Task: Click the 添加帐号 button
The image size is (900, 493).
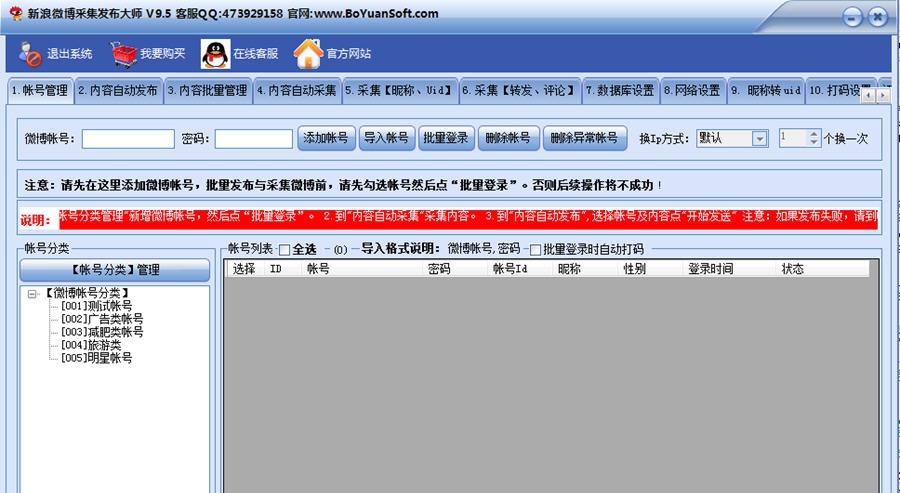Action: (x=326, y=138)
